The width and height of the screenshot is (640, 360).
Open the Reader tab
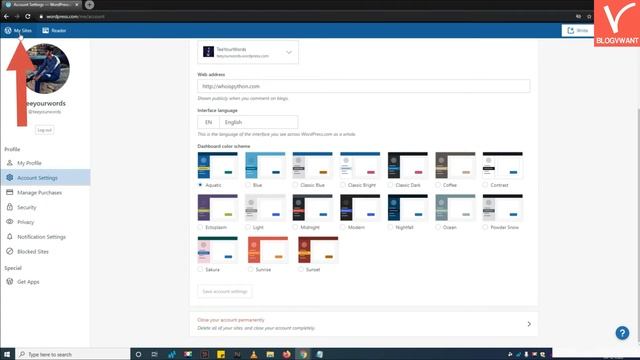(x=54, y=31)
